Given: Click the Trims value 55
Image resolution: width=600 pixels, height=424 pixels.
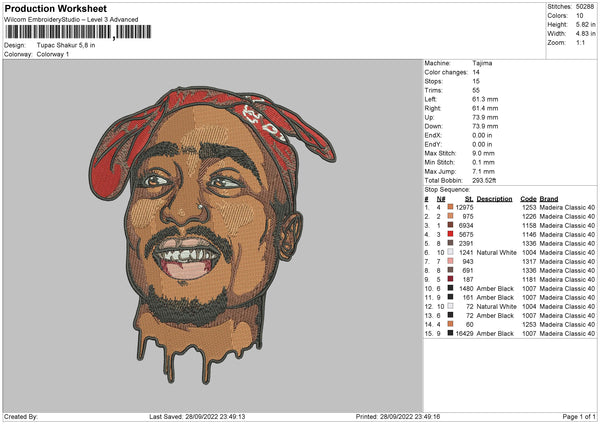Looking at the screenshot, I should click(476, 90).
